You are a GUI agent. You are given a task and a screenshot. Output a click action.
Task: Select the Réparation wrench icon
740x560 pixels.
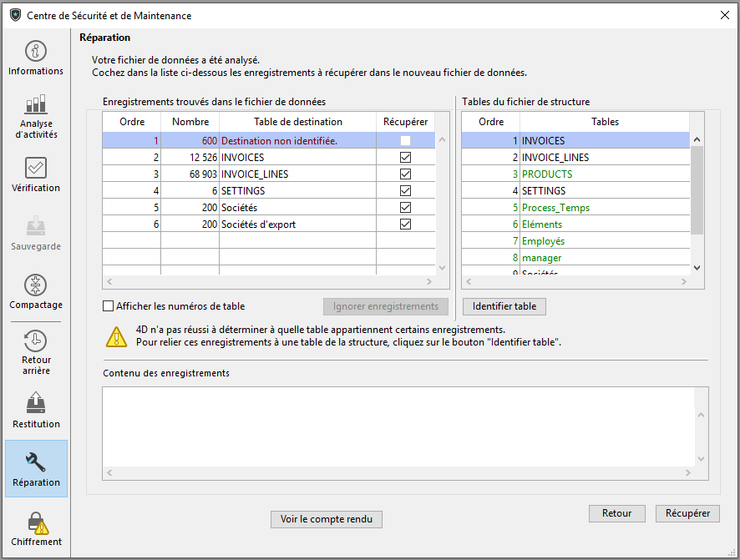36,462
